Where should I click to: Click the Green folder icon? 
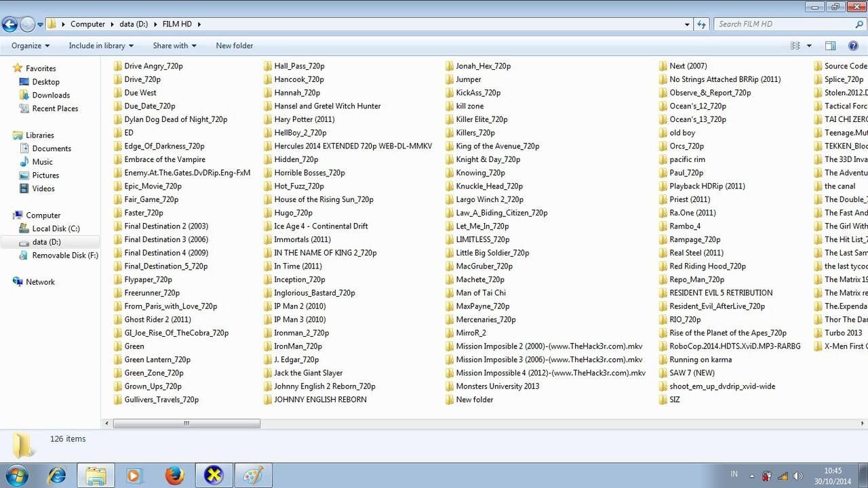118,346
